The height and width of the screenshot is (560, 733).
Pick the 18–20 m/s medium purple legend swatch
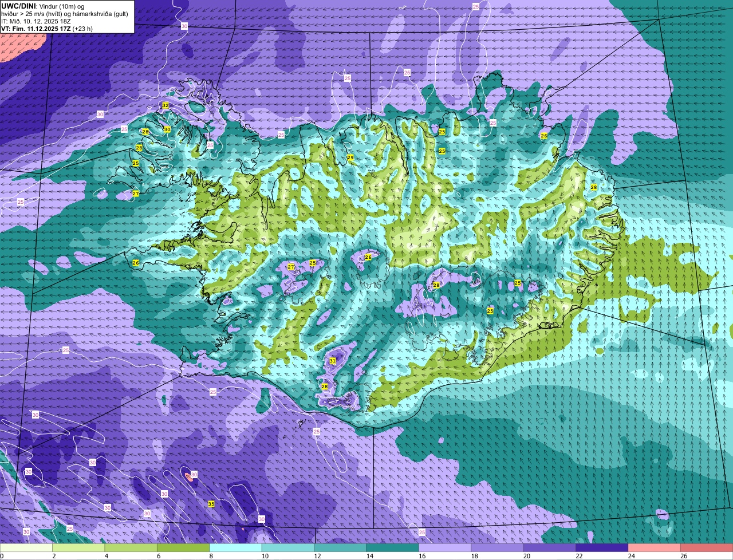coord(498,547)
